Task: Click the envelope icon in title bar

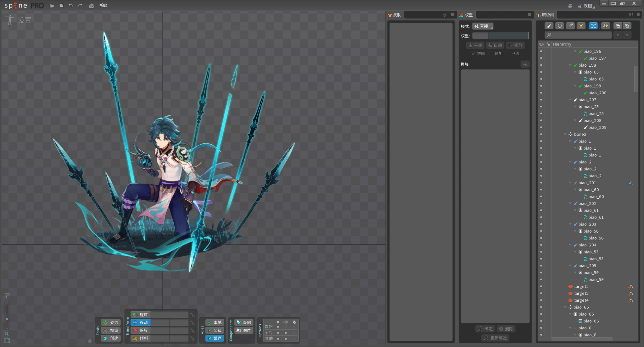Action: [x=92, y=6]
